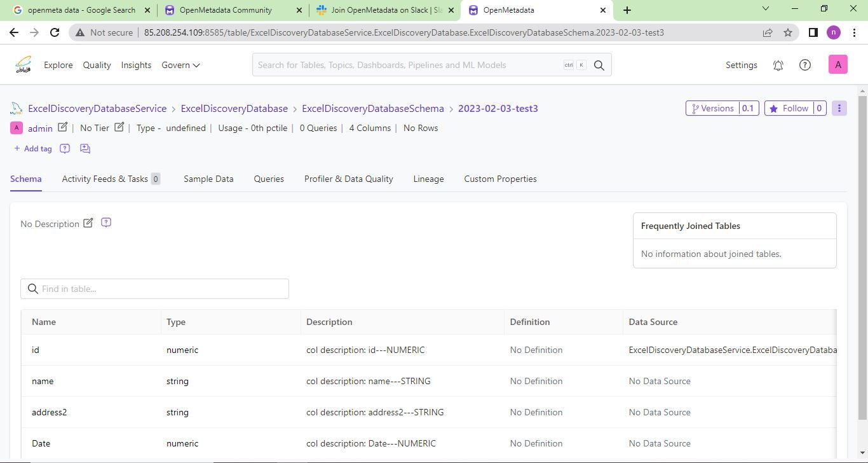Click the Versions 0.1 button
The height and width of the screenshot is (463, 868).
pos(722,108)
